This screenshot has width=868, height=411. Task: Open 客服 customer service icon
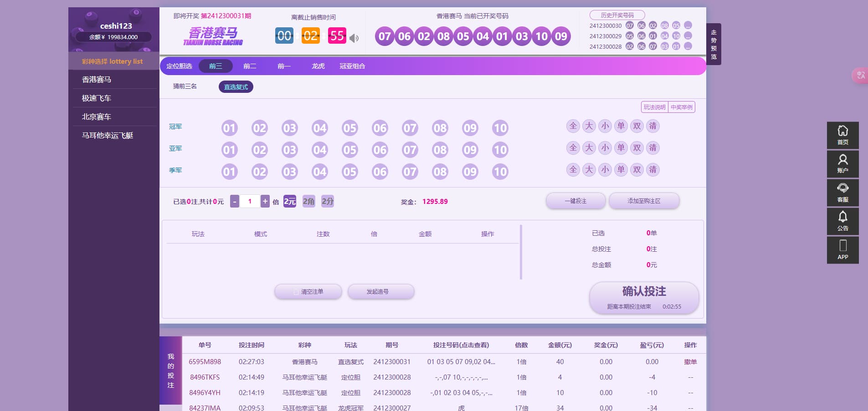coord(842,193)
